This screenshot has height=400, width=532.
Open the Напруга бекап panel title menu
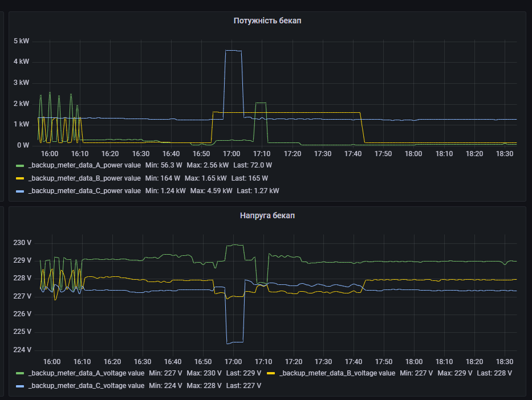point(267,216)
